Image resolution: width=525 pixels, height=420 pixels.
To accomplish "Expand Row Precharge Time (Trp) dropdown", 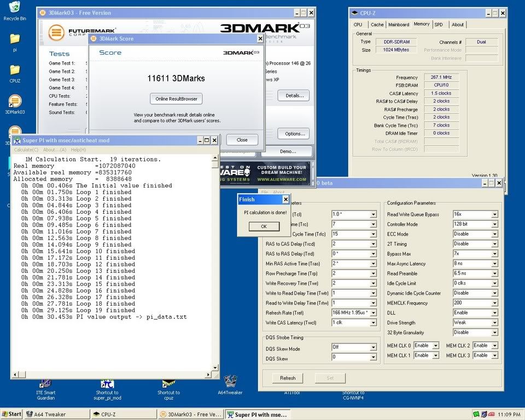I will point(373,273).
